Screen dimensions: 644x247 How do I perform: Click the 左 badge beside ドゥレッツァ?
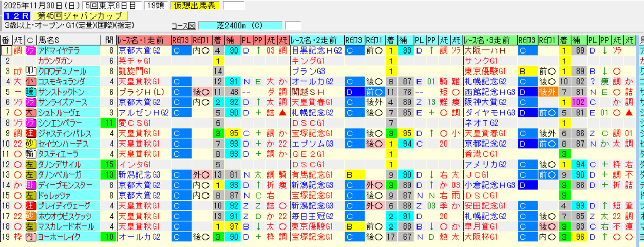(30, 195)
